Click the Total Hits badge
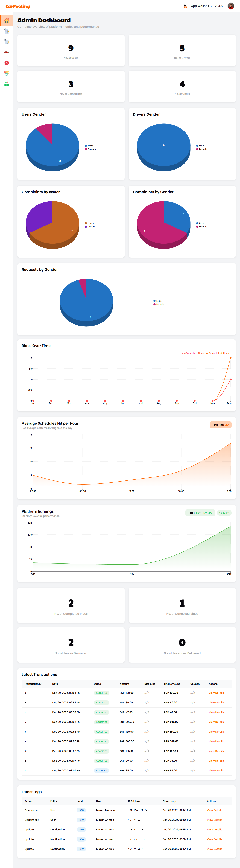The height and width of the screenshot is (868, 240). (220, 425)
